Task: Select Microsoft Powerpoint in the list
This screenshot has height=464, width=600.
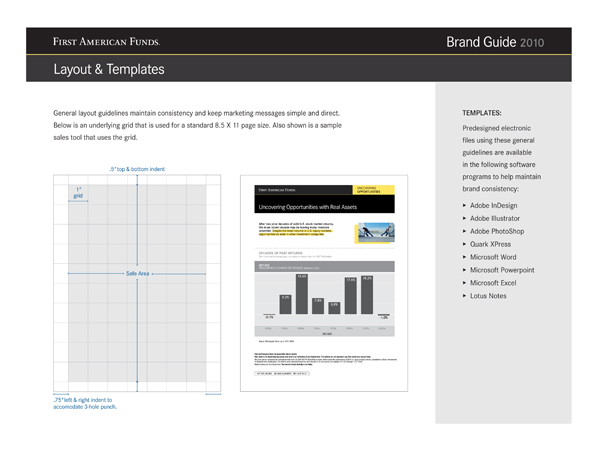Action: click(502, 270)
